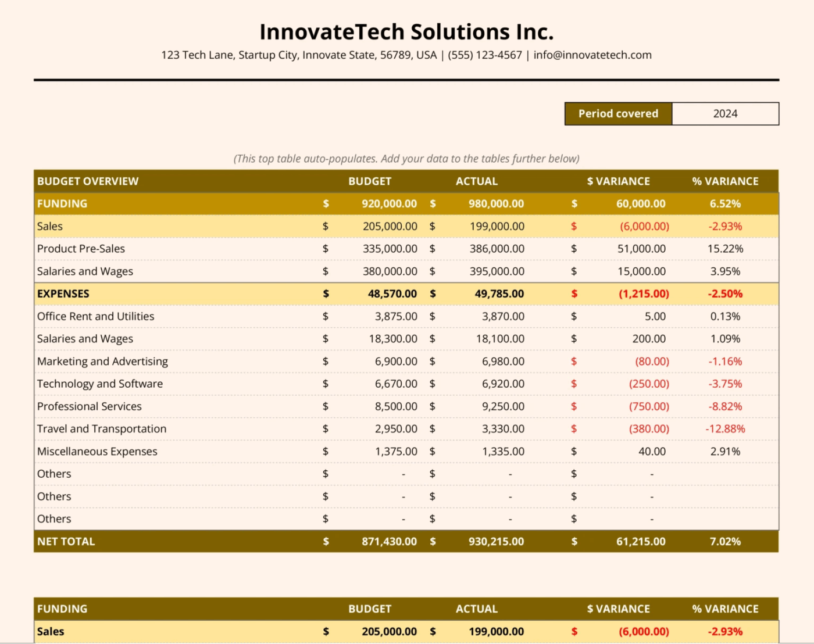The image size is (814, 644).
Task: Click actual value 395,000.00
Action: pos(497,271)
